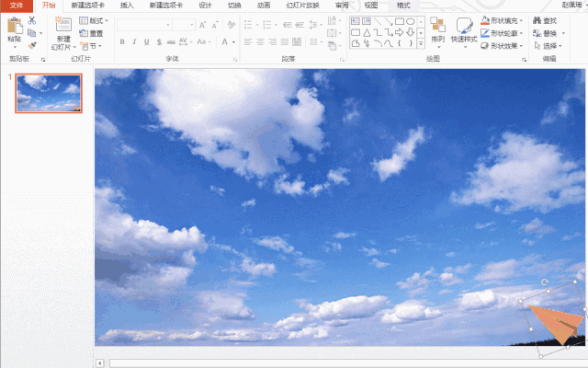Screen dimensions: 588x368
Task: Toggle Strikethrough (abc) formatting
Action: tap(171, 42)
